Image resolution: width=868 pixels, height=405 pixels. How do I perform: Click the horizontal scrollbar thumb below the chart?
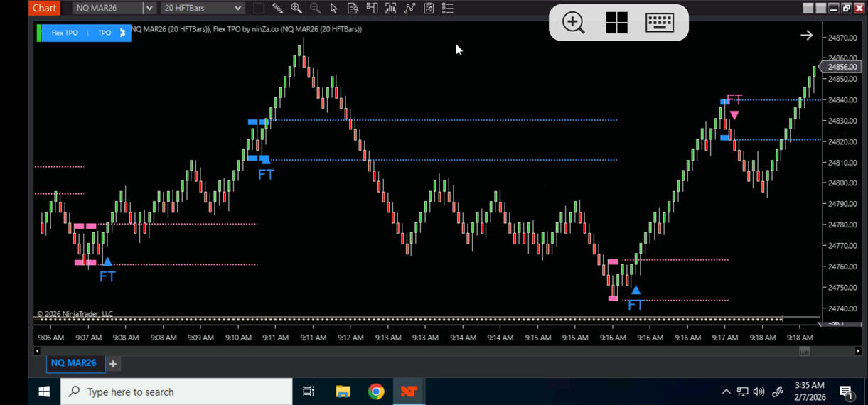tap(804, 351)
